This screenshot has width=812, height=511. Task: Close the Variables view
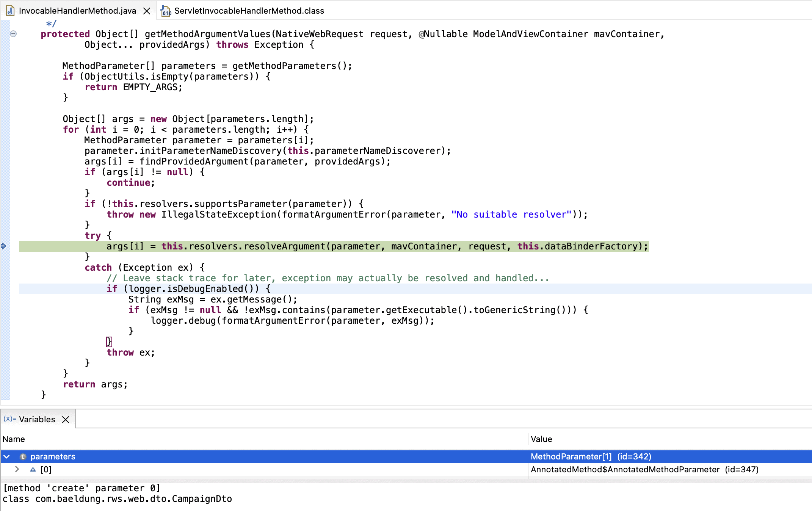tap(66, 419)
